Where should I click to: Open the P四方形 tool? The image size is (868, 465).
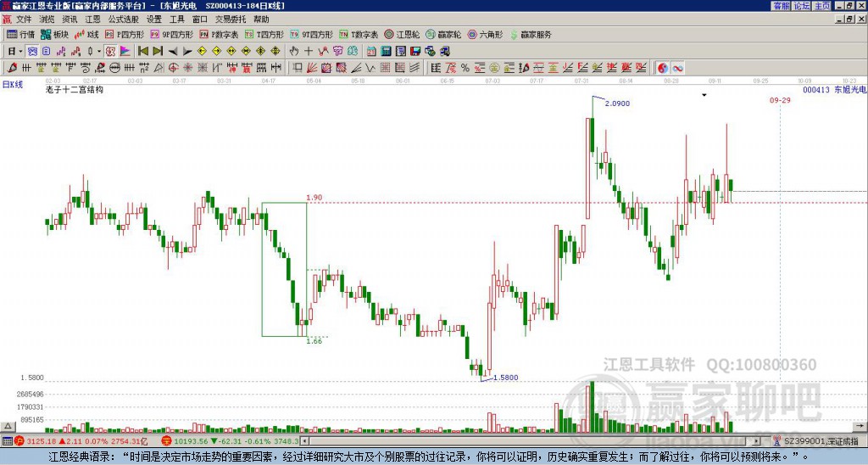125,34
